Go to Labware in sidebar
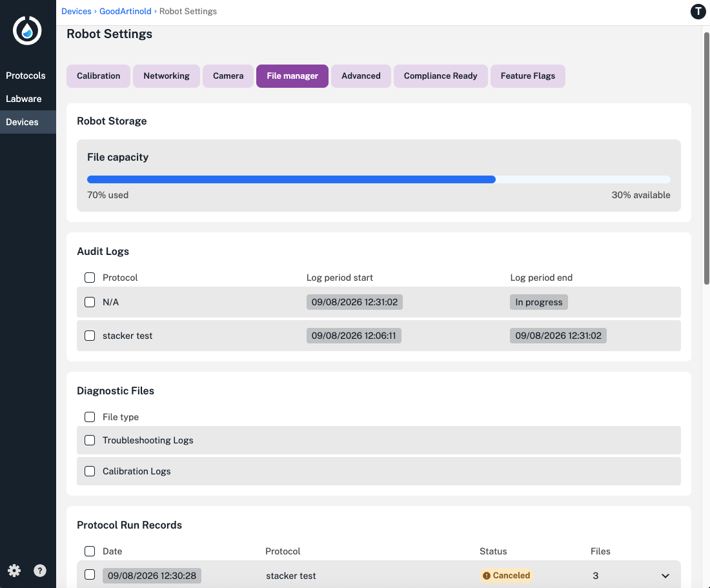 click(23, 99)
